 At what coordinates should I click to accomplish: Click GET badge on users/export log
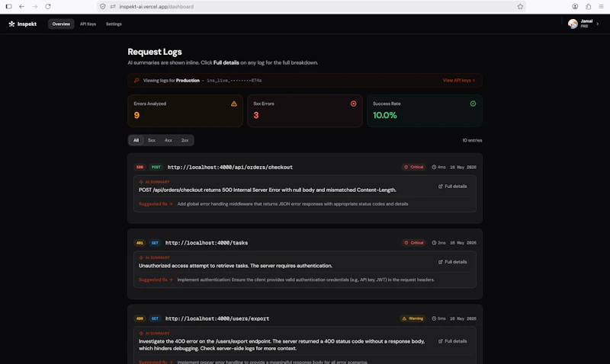coord(155,318)
